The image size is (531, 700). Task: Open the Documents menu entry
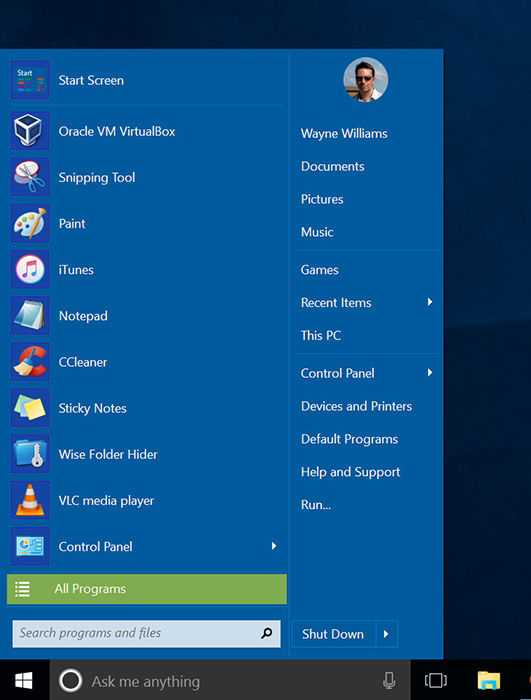[x=333, y=166]
